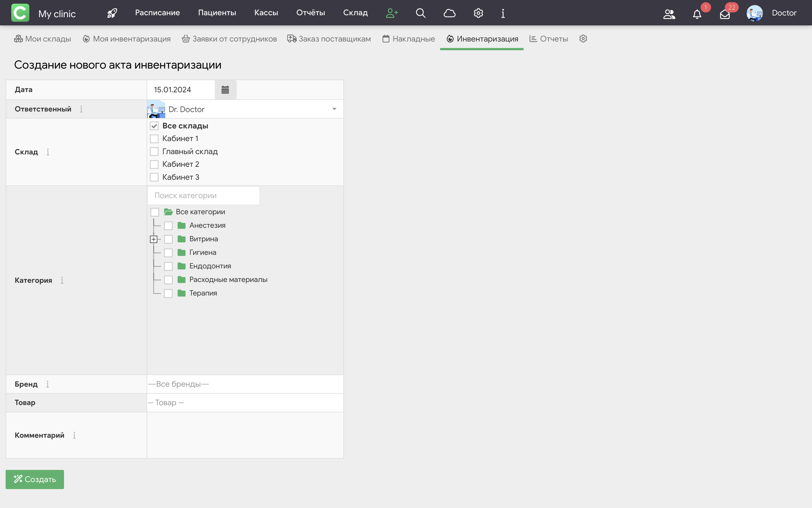
Task: Open the Пациенты menu
Action: click(217, 13)
